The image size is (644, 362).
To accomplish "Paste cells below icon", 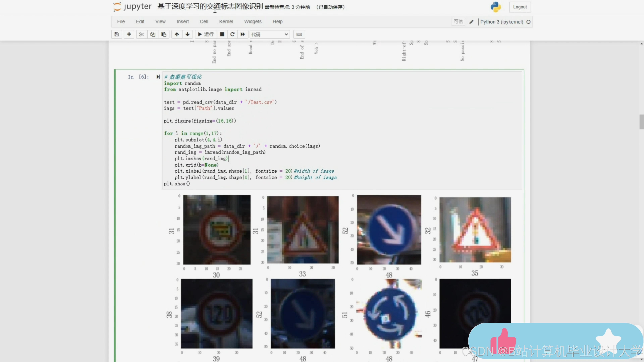I will point(164,34).
